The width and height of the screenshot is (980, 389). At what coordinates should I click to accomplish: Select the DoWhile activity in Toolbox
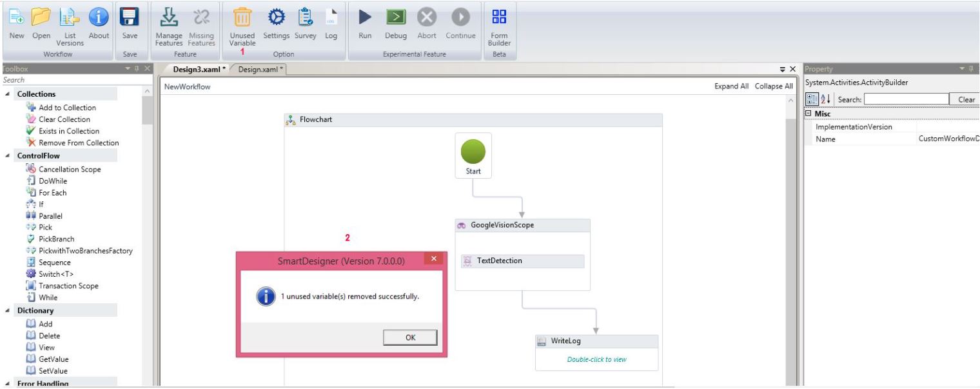click(53, 181)
